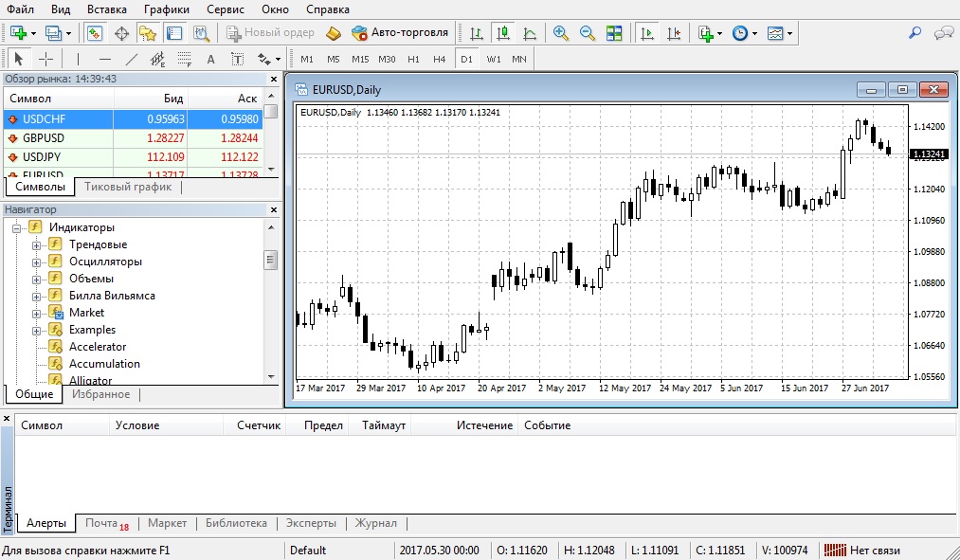960x560 pixels.
Task: Toggle the Market Watch window icon
Action: coord(94,33)
